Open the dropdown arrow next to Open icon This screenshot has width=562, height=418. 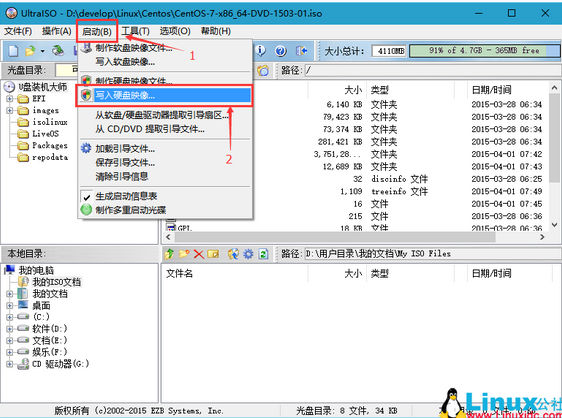pyautogui.click(x=42, y=51)
